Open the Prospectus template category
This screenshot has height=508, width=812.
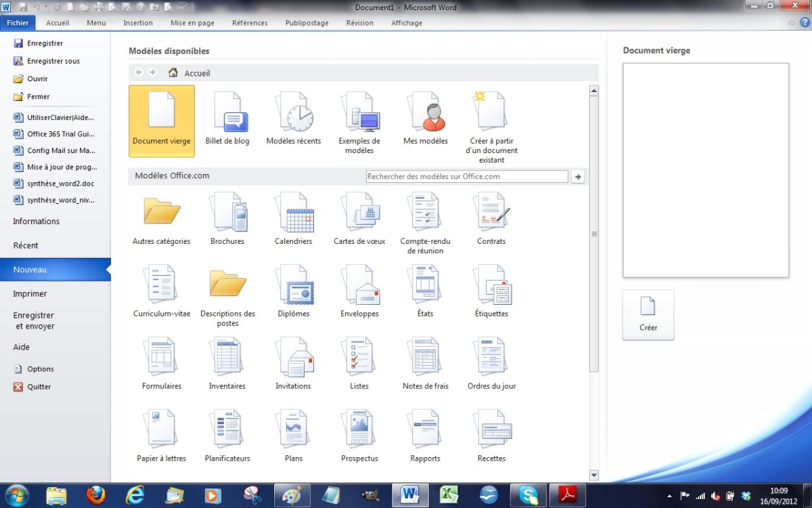(359, 436)
